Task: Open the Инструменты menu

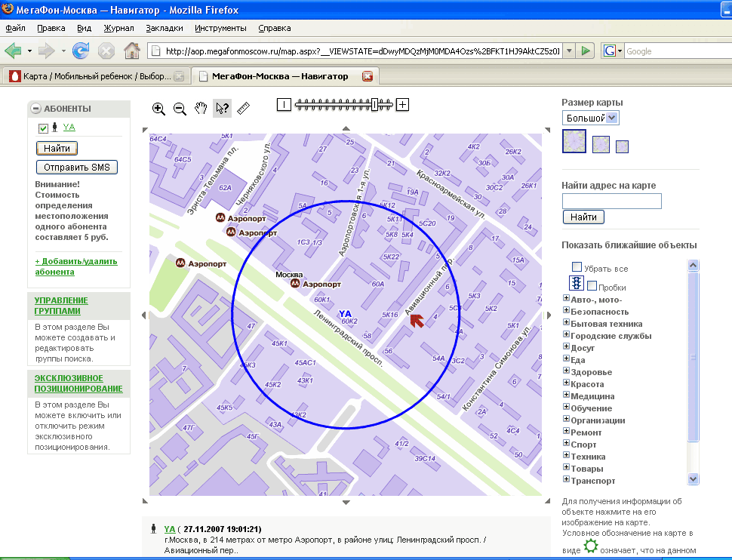Action: pos(220,28)
